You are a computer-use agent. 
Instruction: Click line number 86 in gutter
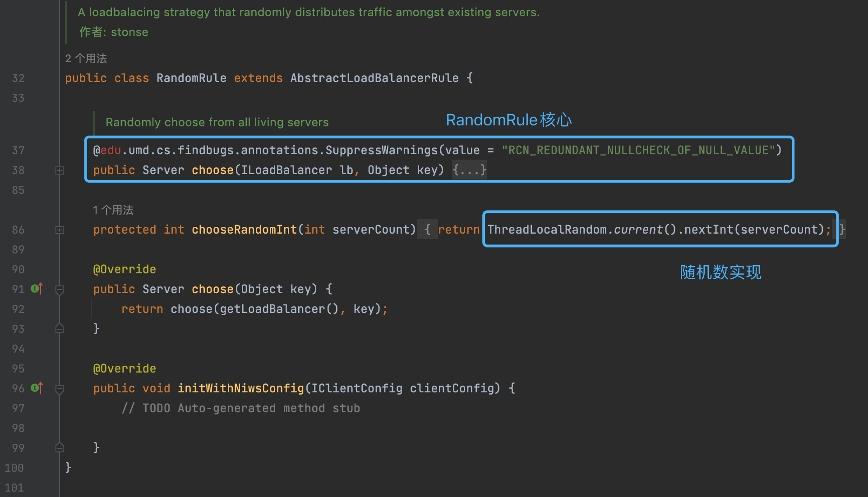point(18,230)
